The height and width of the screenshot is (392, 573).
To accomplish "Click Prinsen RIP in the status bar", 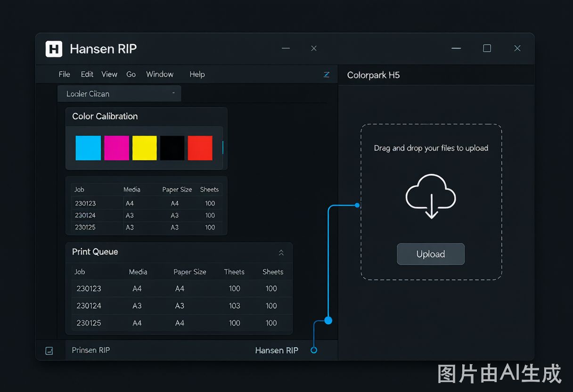I will point(90,350).
